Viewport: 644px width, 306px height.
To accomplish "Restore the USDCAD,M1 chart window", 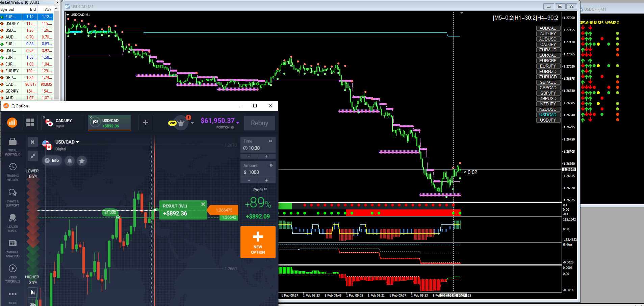I will tap(560, 6).
